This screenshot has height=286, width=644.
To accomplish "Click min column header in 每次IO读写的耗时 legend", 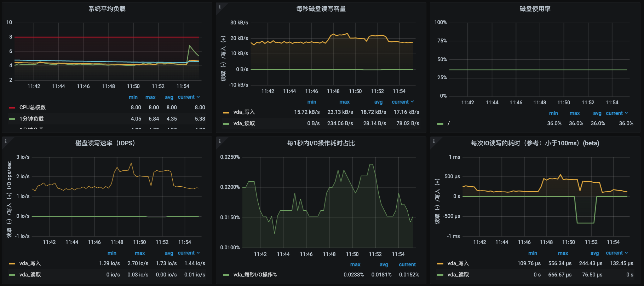I will [x=533, y=253].
